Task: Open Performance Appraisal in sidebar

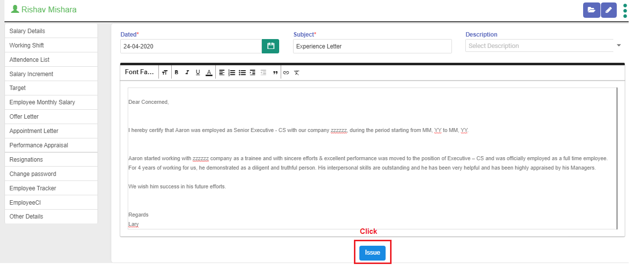Action: click(x=51, y=145)
